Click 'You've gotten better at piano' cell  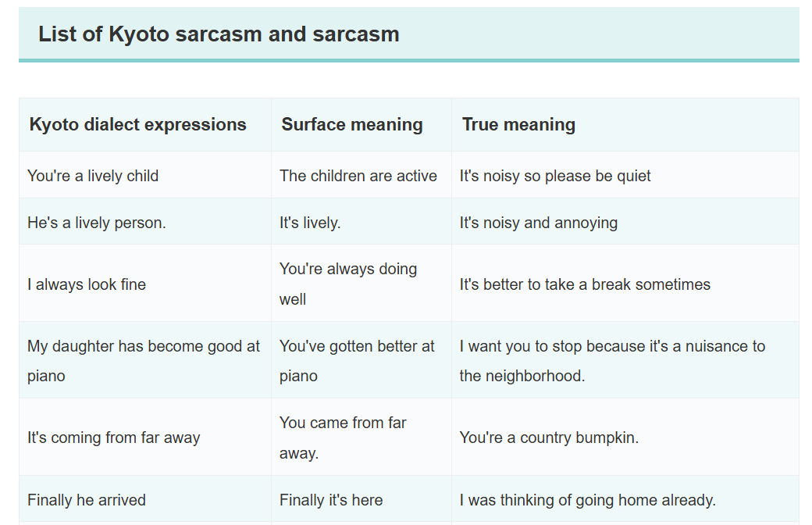(361, 360)
